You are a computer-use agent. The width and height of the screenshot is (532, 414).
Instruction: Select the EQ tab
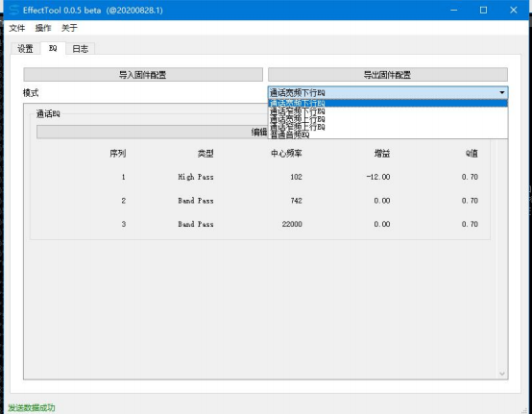(x=53, y=48)
